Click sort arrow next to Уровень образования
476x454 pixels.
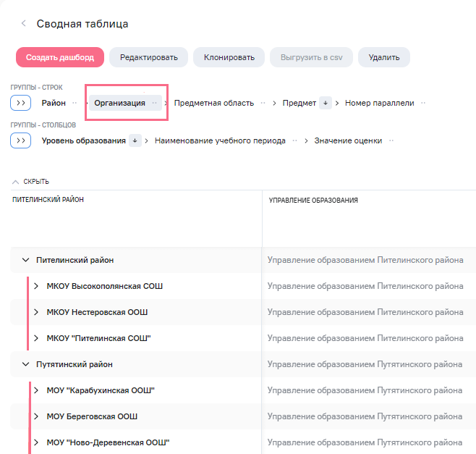pyautogui.click(x=135, y=141)
